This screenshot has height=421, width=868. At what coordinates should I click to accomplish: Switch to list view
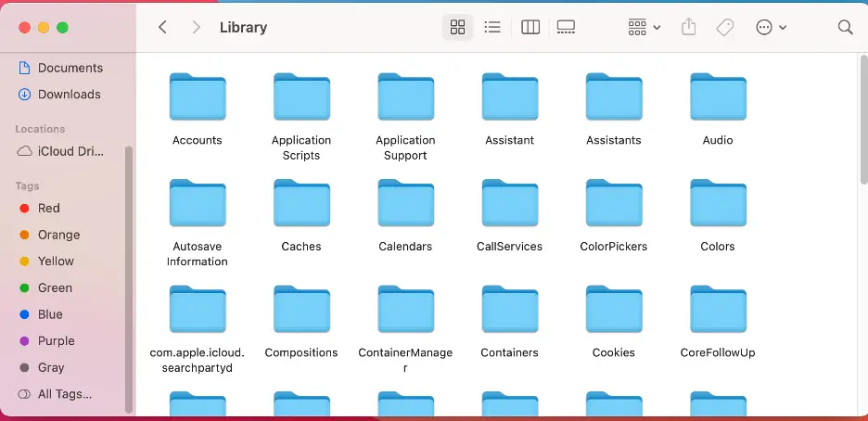click(x=492, y=27)
